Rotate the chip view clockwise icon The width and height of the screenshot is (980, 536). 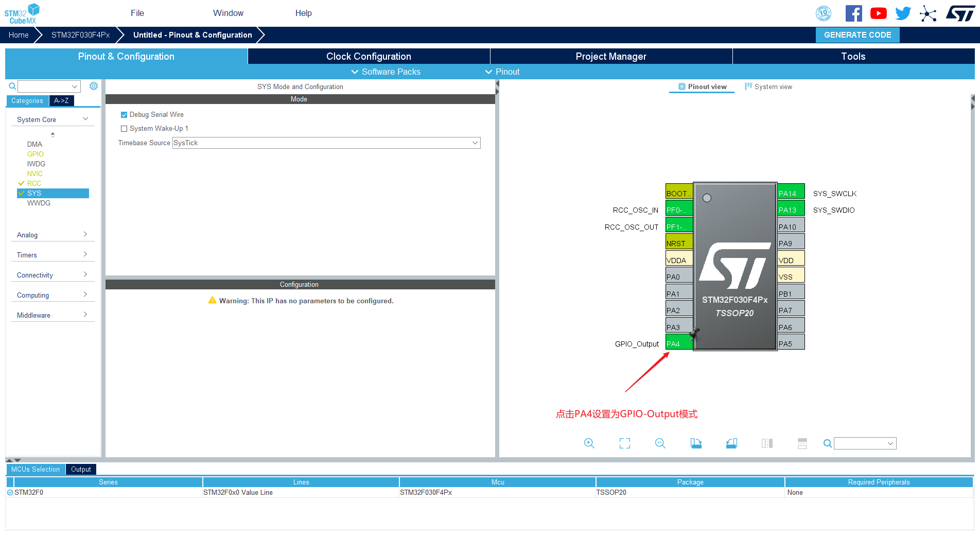(696, 443)
